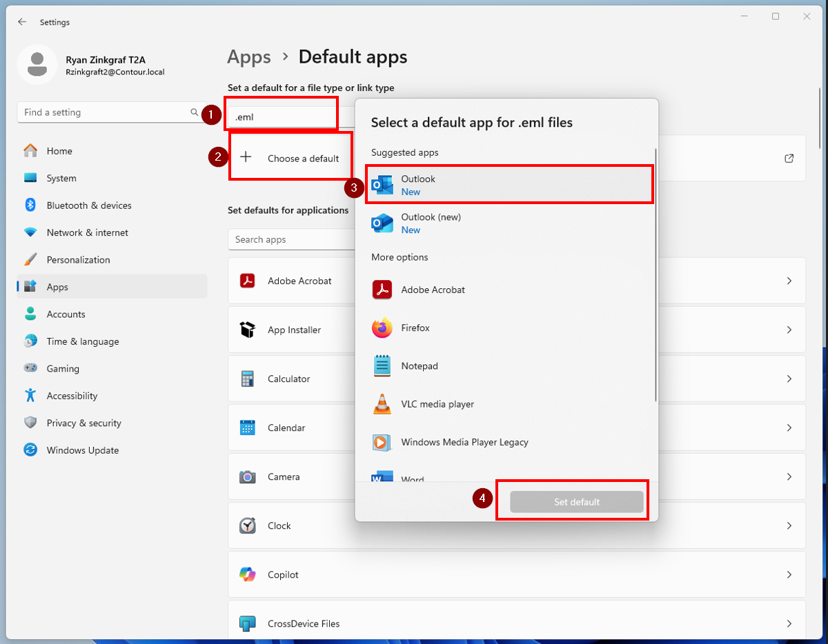Go to Gaming settings label
Viewport: 828px width, 644px height.
[x=63, y=369]
